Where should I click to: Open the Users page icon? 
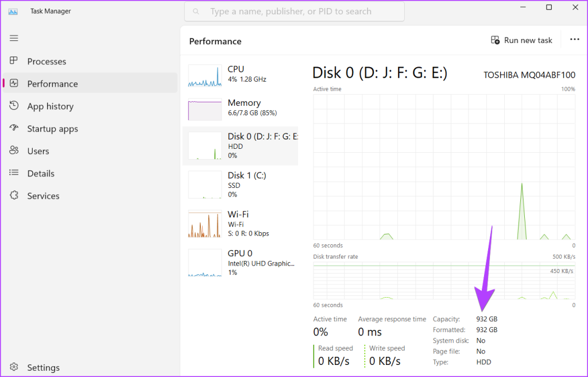(14, 151)
